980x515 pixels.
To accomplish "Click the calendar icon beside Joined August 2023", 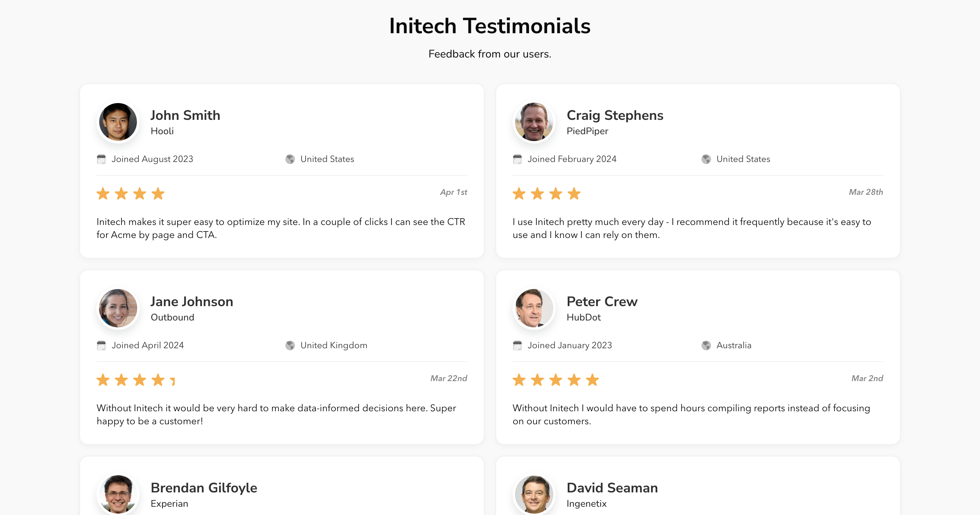I will coord(101,159).
